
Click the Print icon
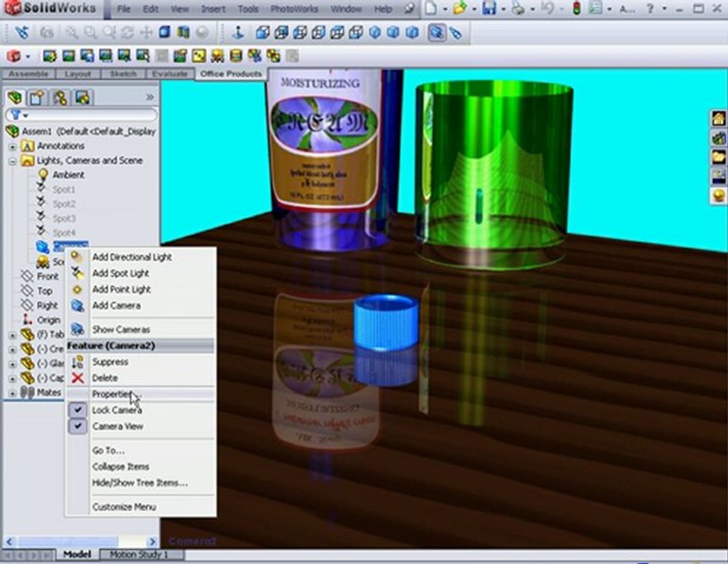[x=518, y=8]
